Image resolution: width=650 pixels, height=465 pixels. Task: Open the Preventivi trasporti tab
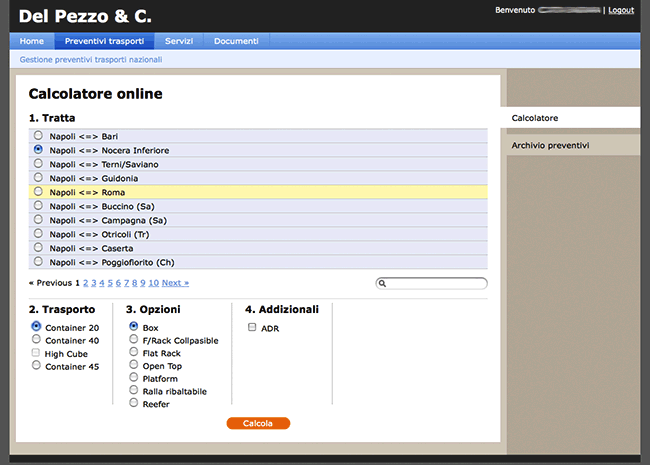pyautogui.click(x=104, y=41)
